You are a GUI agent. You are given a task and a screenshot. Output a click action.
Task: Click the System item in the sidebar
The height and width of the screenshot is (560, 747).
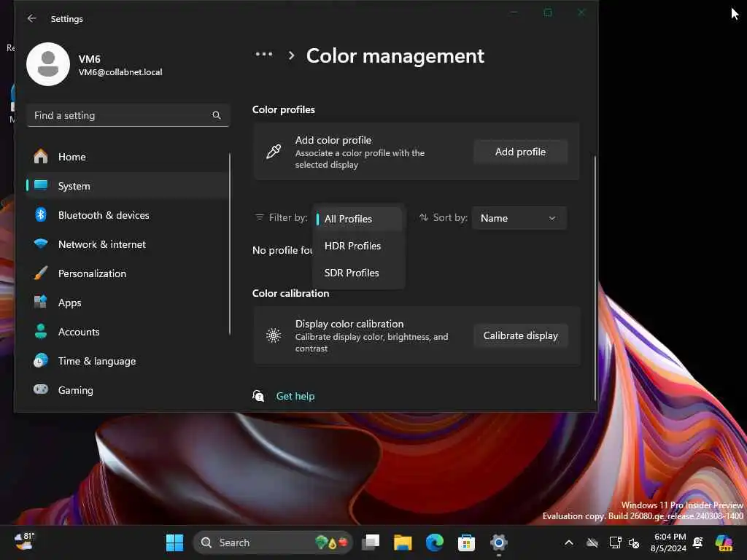tap(128, 186)
